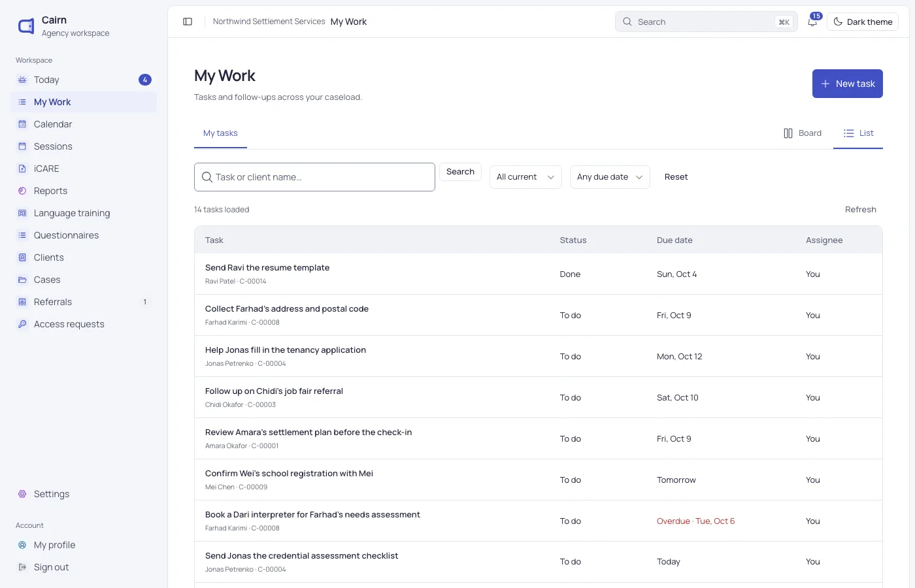915x588 pixels.
Task: Focus the Task or client name field
Action: pyautogui.click(x=314, y=177)
